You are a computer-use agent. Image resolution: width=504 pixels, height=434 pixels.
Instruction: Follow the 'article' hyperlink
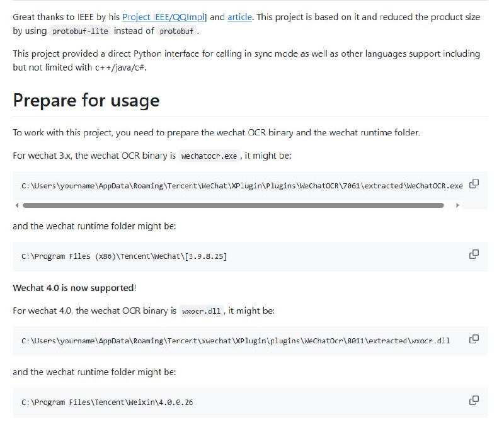click(239, 17)
